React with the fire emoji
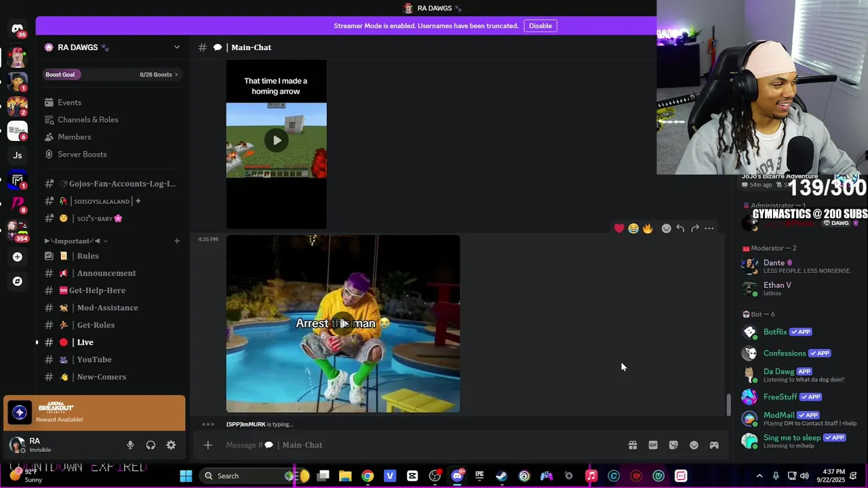Viewport: 868px width, 488px height. (648, 228)
